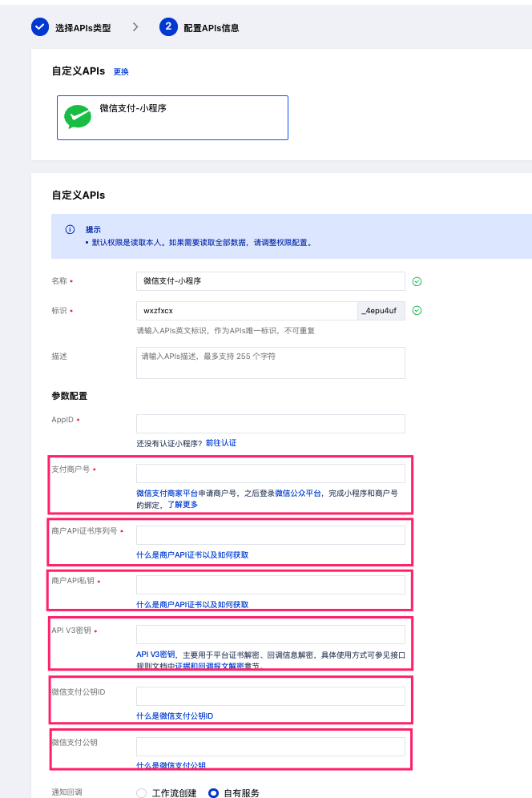Select the 自有服务 radio option
The height and width of the screenshot is (798, 532).
click(x=213, y=793)
